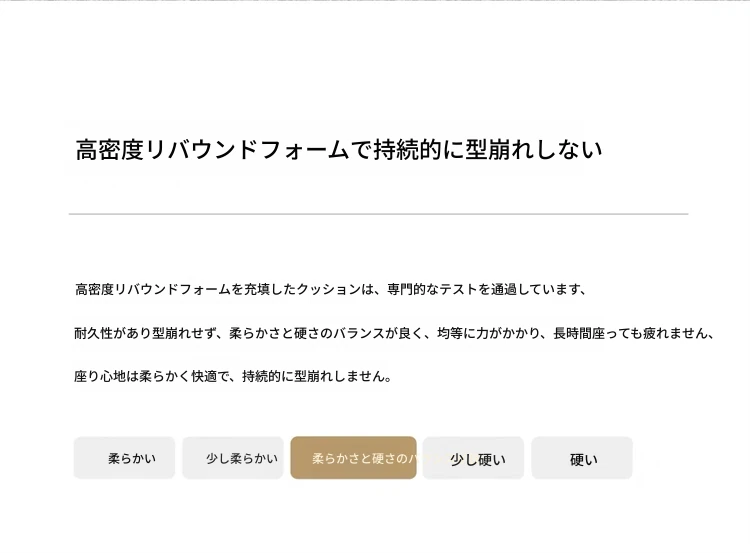Click 座り心地は柔らかく快適で in the last description line
The height and width of the screenshot is (553, 750).
152,376
